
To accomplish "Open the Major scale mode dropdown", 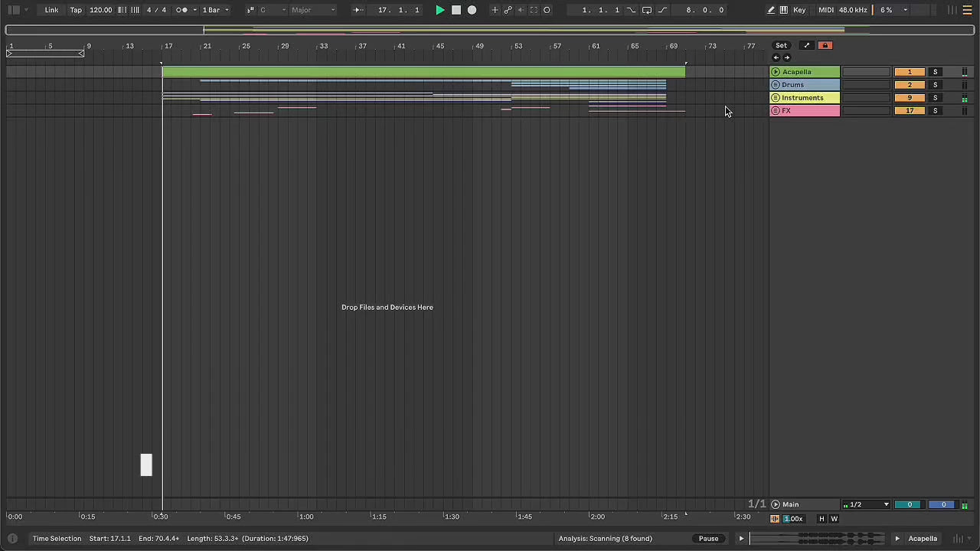I will (x=312, y=10).
